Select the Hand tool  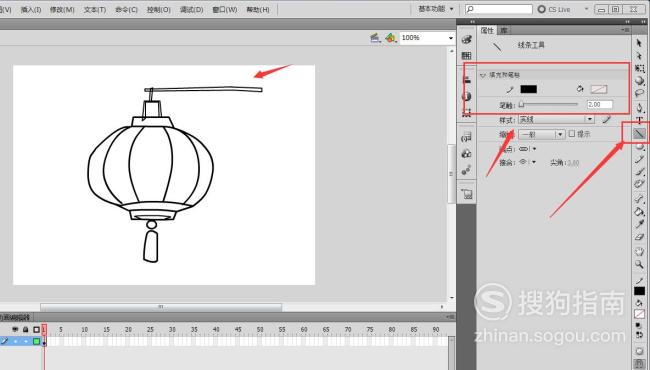(x=640, y=252)
